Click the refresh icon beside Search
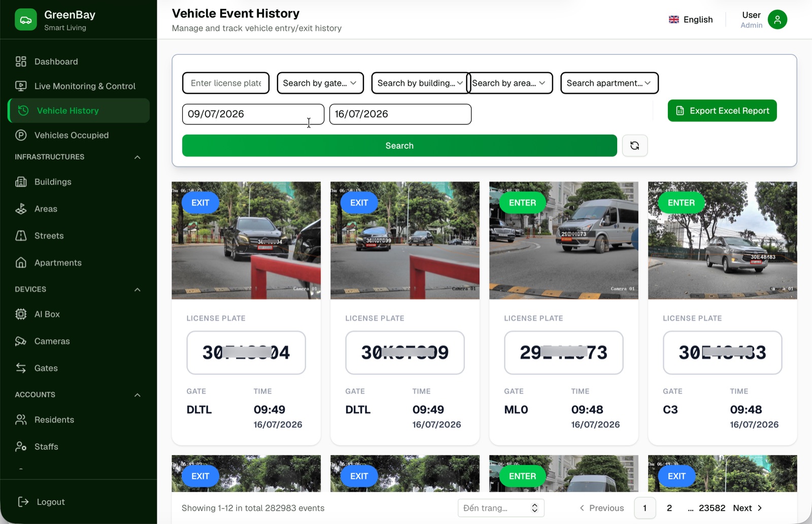The height and width of the screenshot is (524, 812). coord(634,146)
